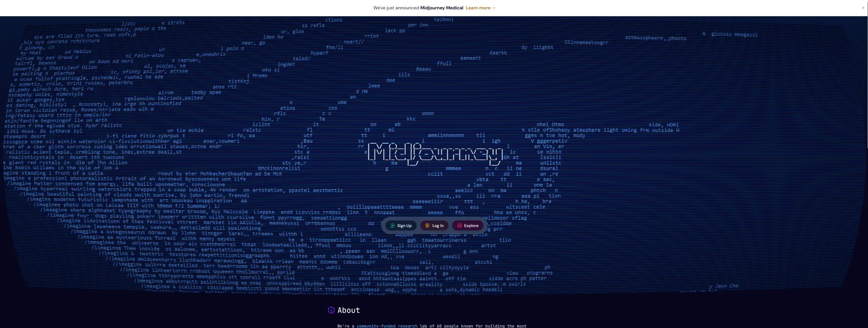
Task: Click the About info icon
Action: [331, 310]
